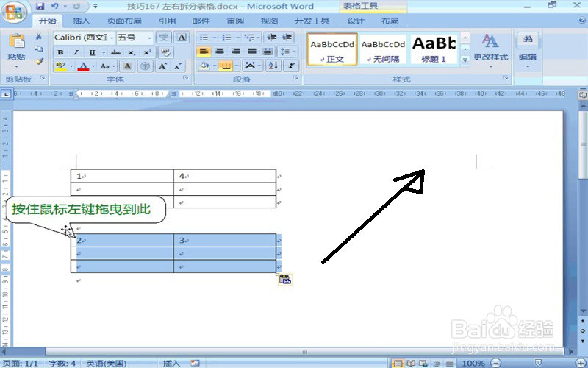The image size is (588, 368).
Task: Apply character border (boxed A)
Action: [182, 38]
